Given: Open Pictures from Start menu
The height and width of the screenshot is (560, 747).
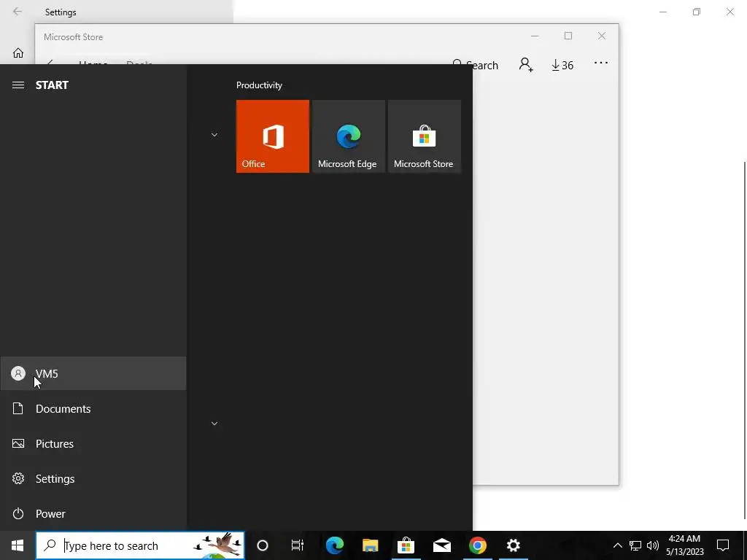Looking at the screenshot, I should point(93,444).
